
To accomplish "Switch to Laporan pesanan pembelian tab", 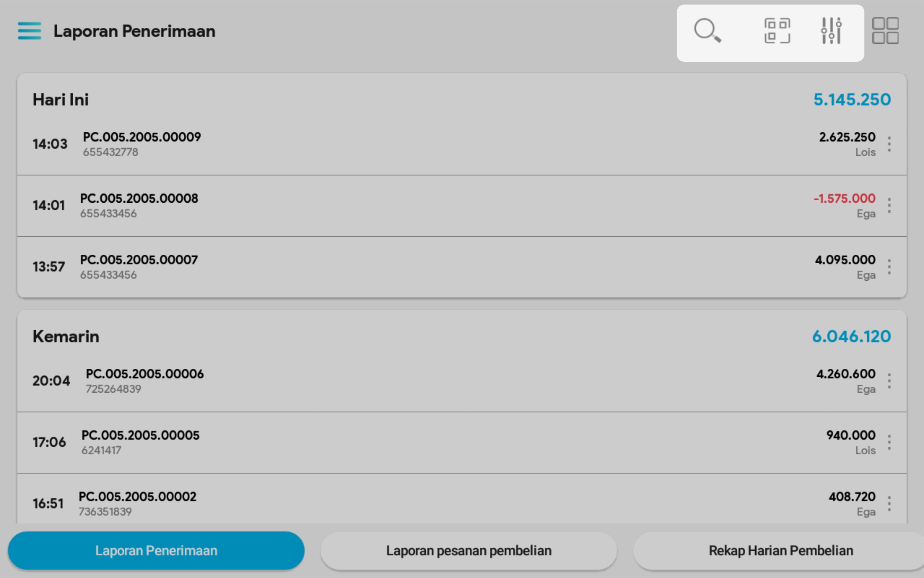I will click(x=468, y=551).
